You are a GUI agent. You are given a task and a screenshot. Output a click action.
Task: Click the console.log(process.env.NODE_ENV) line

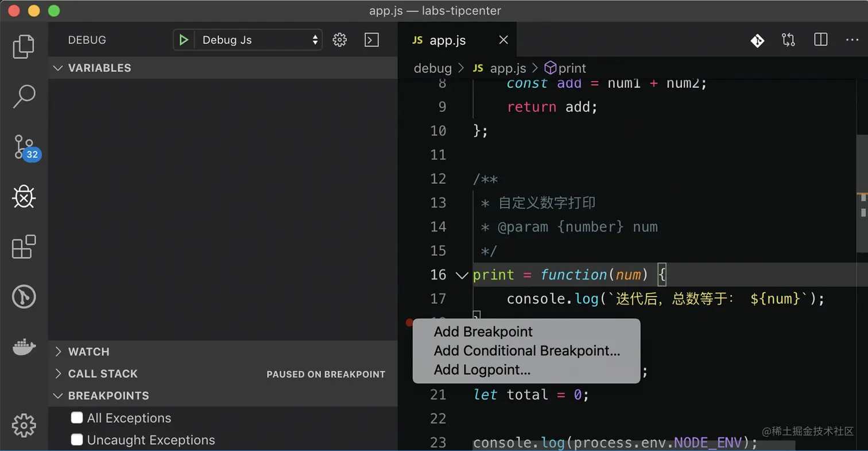point(615,443)
